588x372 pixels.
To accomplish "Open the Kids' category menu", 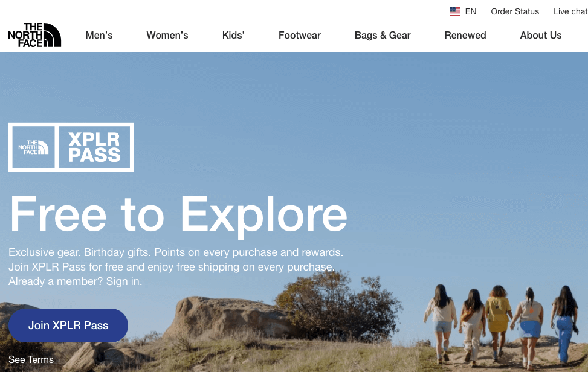I will (233, 35).
